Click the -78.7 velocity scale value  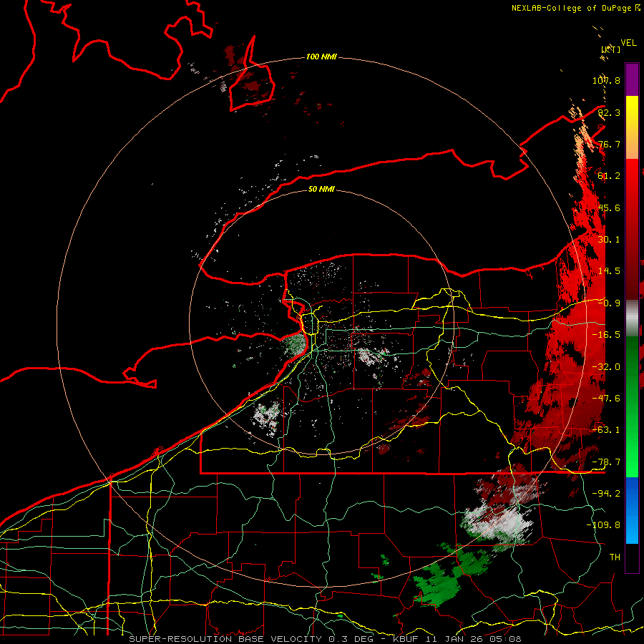606,462
